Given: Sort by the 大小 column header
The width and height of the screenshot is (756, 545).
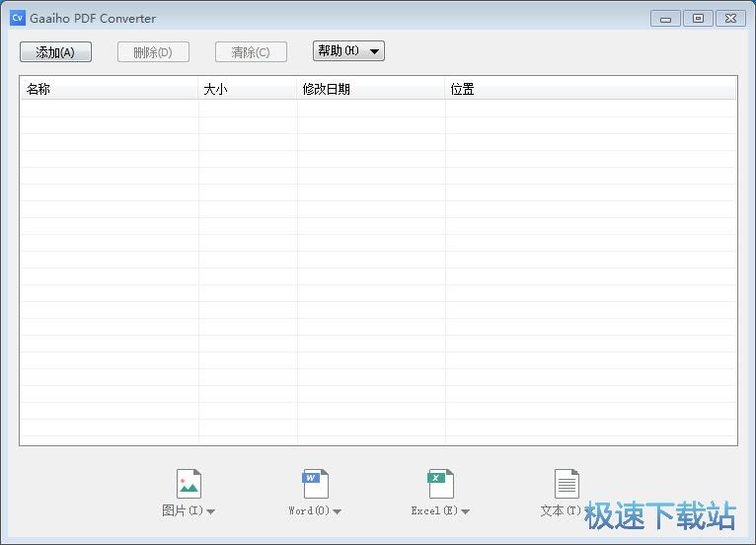Looking at the screenshot, I should click(x=248, y=89).
